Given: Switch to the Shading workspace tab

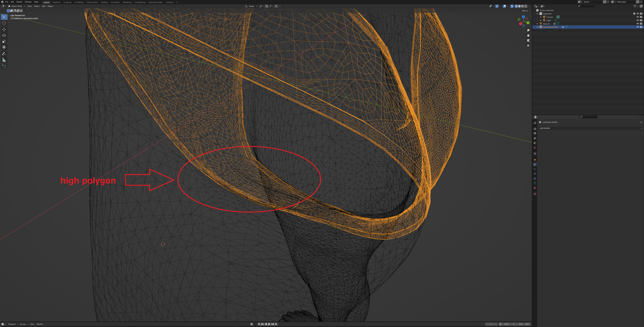Looking at the screenshot, I should pos(104,2).
